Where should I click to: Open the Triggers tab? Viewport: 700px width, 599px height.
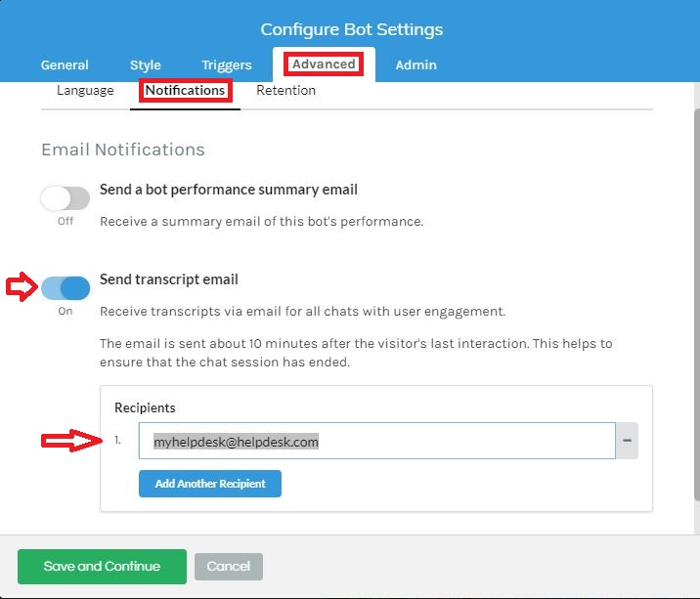(x=227, y=65)
